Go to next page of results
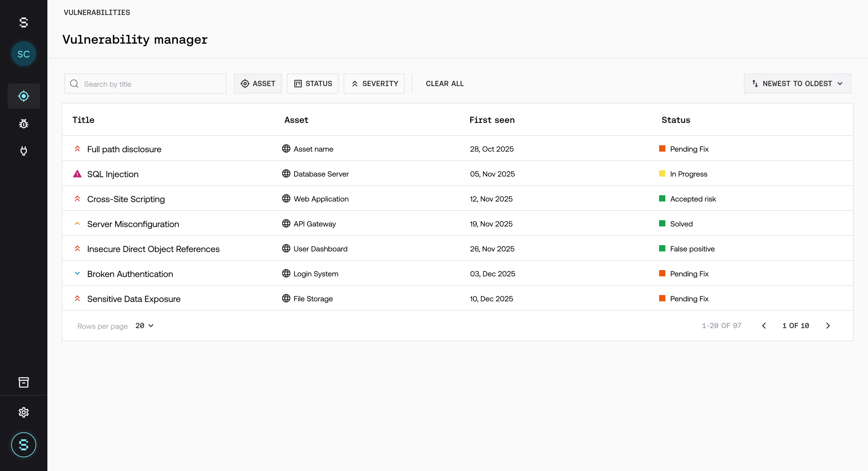This screenshot has width=868, height=471. coord(827,325)
